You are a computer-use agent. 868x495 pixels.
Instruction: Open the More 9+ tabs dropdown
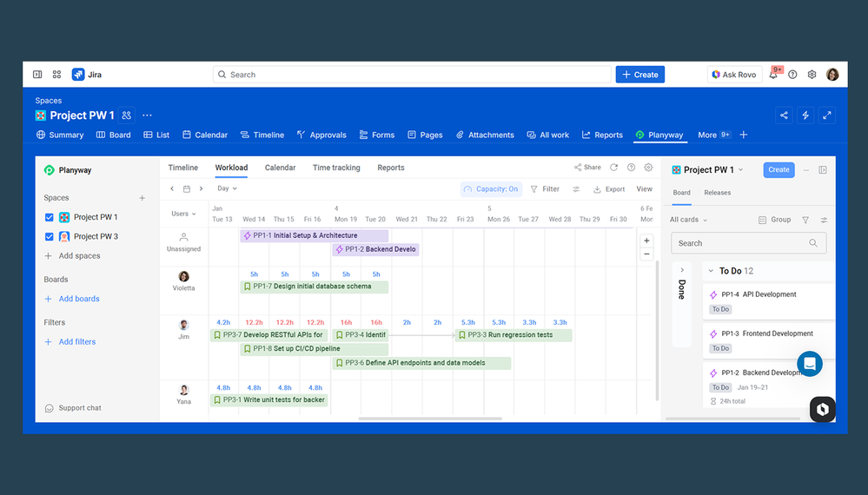tap(714, 135)
